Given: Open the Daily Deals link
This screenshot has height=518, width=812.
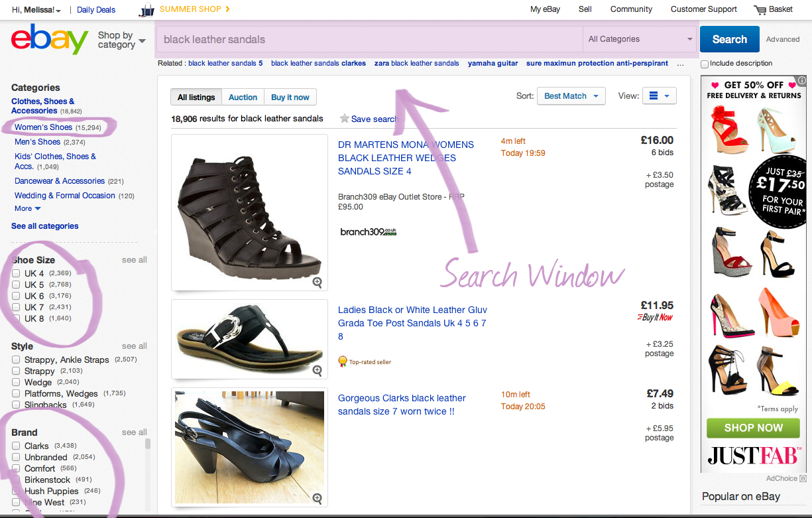Looking at the screenshot, I should click(x=96, y=10).
